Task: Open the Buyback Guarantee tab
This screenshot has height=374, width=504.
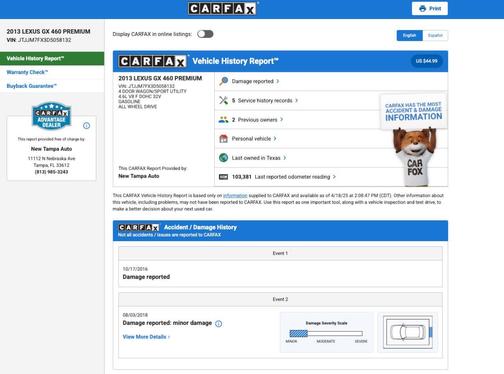Action: [x=32, y=86]
